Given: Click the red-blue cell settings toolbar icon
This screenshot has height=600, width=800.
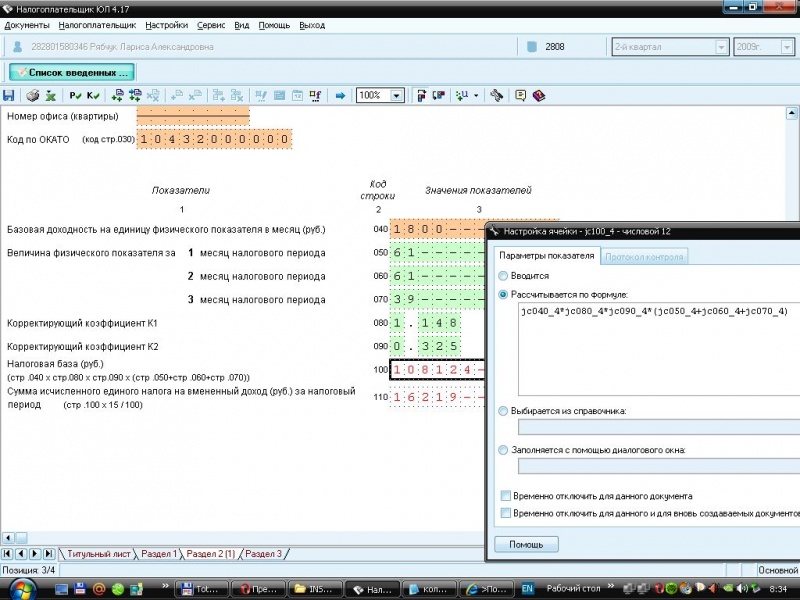Looking at the screenshot, I should point(421,95).
